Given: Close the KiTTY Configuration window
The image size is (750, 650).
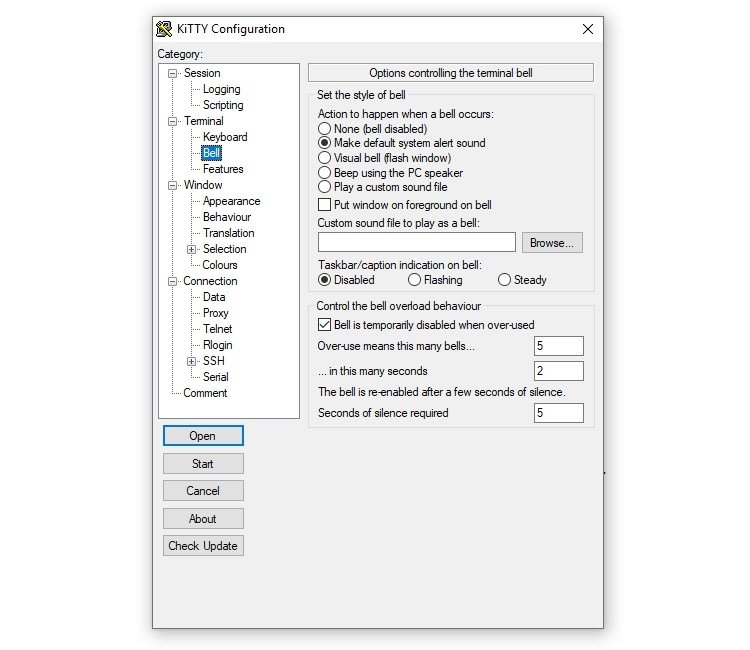Looking at the screenshot, I should pyautogui.click(x=588, y=29).
